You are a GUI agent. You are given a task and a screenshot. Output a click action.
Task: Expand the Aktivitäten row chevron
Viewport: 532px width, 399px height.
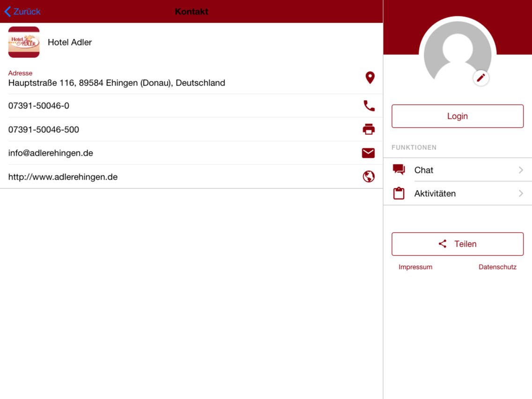click(521, 193)
